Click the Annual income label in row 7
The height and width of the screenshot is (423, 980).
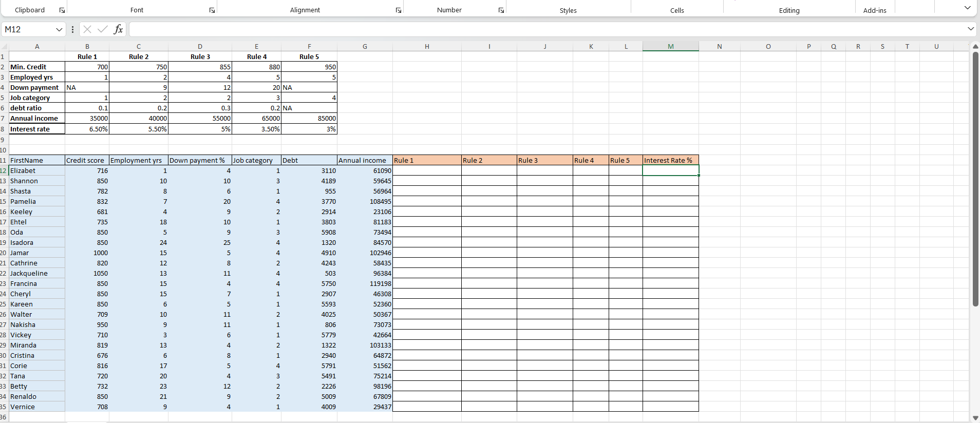pyautogui.click(x=37, y=118)
